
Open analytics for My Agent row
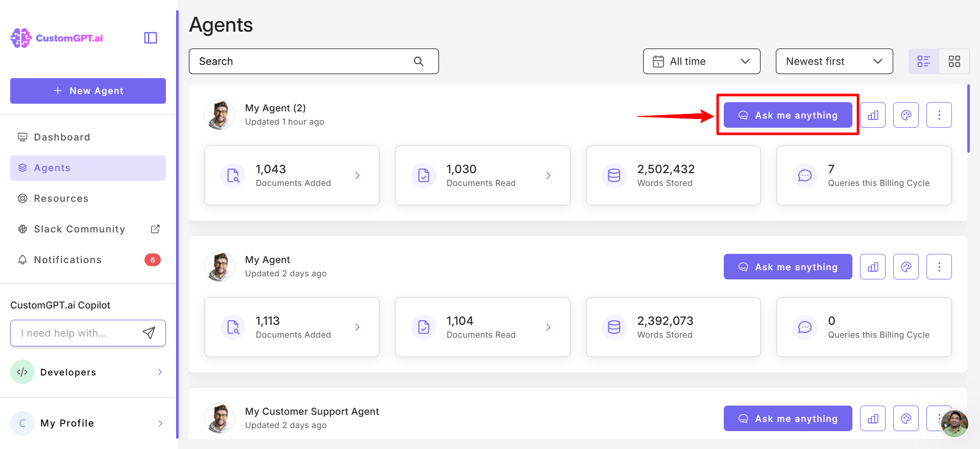[873, 267]
